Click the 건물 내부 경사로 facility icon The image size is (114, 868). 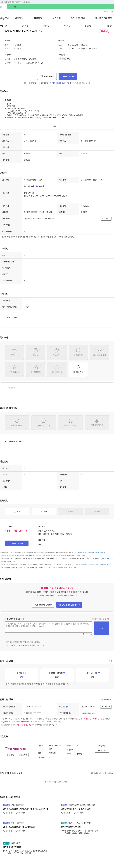tap(97, 423)
